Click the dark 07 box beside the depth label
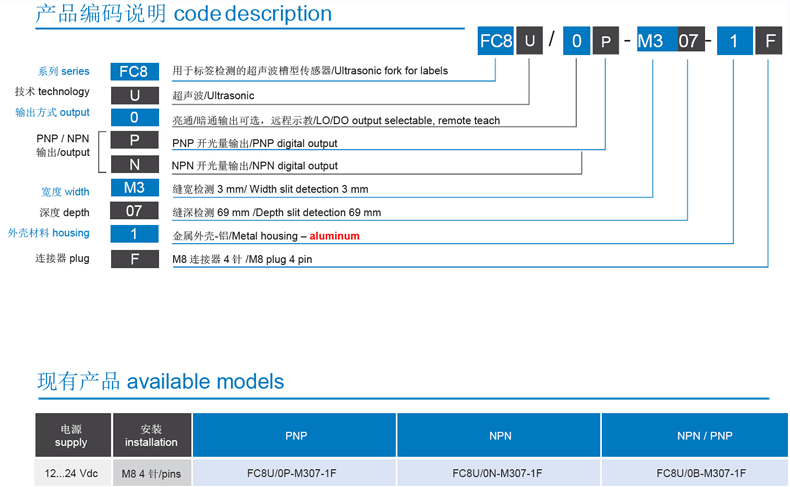790x487 pixels. coord(134,212)
